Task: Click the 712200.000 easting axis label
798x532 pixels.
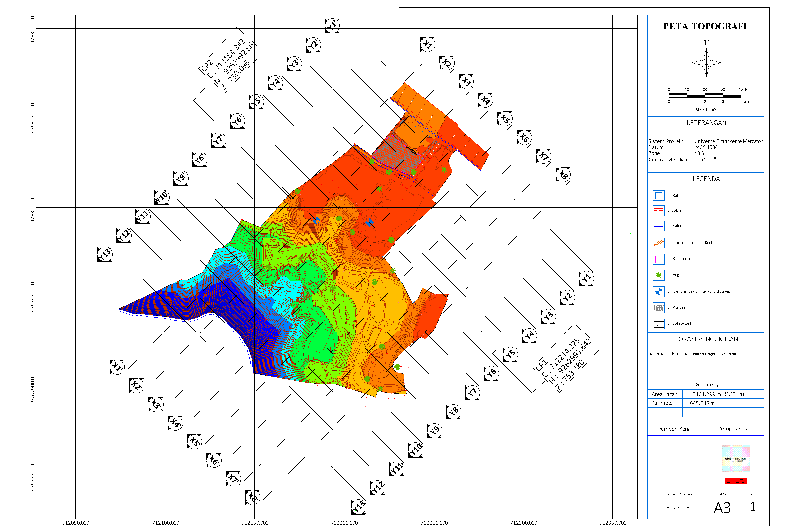Action: tap(344, 523)
